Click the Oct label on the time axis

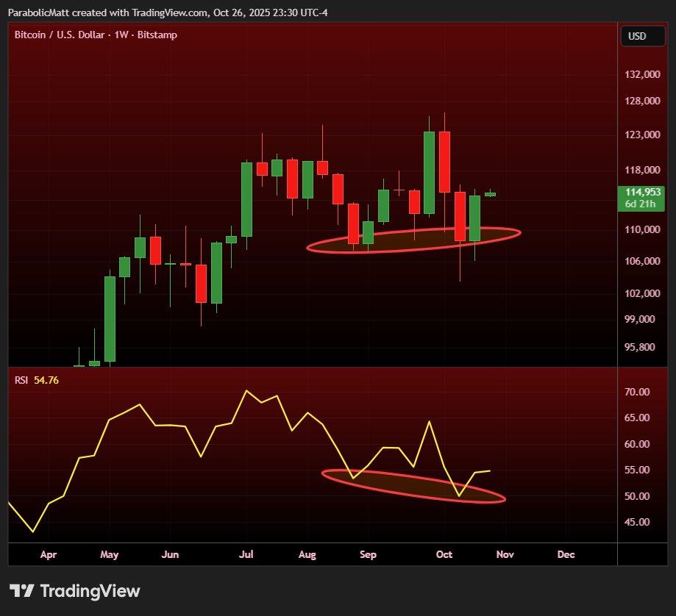(443, 554)
